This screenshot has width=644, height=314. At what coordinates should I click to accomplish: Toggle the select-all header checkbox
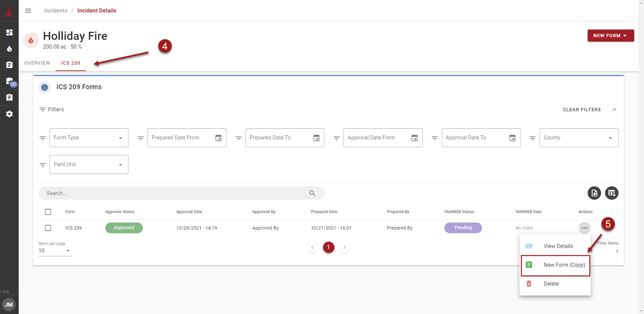[48, 212]
